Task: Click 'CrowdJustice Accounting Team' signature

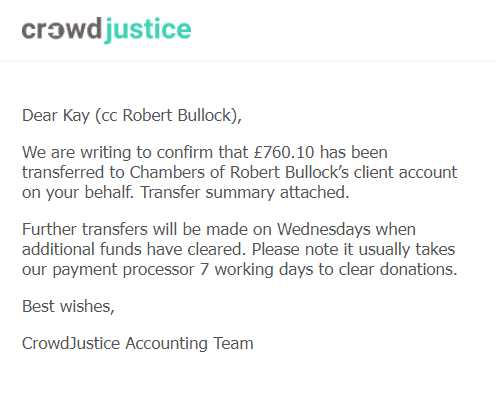Action: pos(138,343)
